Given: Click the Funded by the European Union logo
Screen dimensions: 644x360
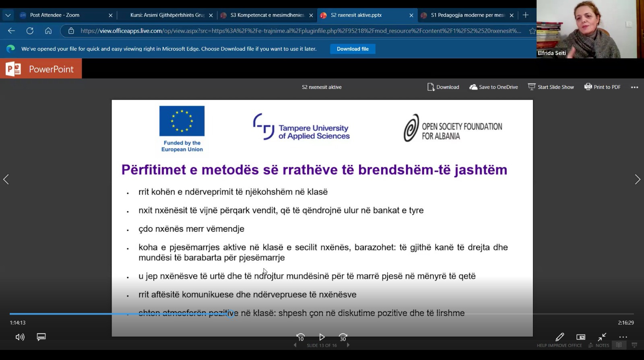Looking at the screenshot, I should click(182, 129).
